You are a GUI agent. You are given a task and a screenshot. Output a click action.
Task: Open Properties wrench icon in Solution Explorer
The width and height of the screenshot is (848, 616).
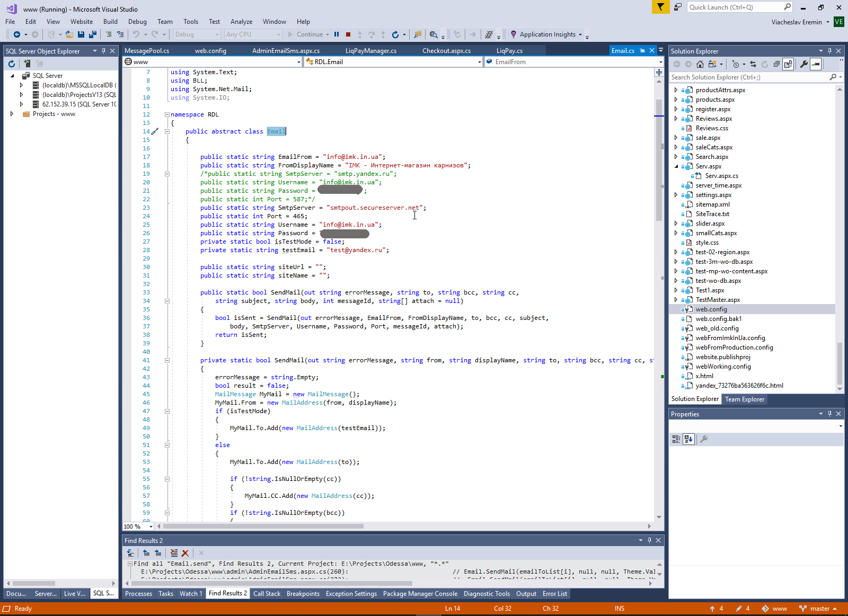pos(804,64)
